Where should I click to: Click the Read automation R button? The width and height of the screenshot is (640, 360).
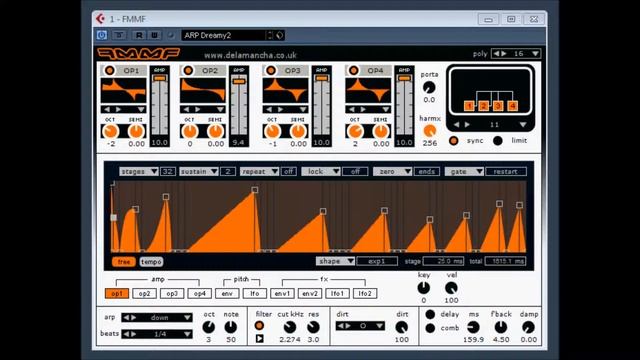[139, 35]
